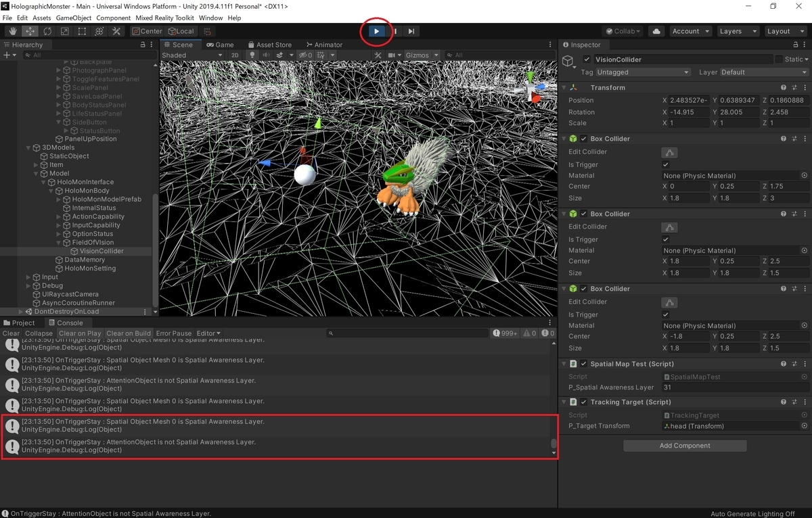Disable Spatial Map Test script checkbox
Viewport: 812px width, 518px height.
584,364
